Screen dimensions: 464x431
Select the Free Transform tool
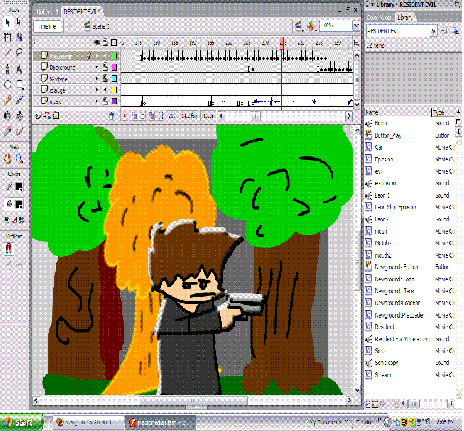pyautogui.click(x=8, y=37)
